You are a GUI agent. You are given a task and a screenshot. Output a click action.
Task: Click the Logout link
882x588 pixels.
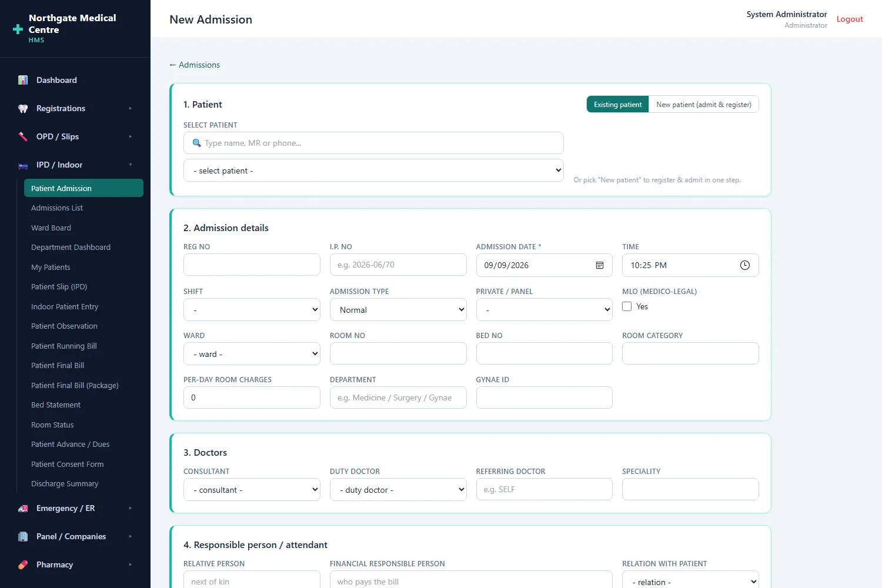click(850, 19)
